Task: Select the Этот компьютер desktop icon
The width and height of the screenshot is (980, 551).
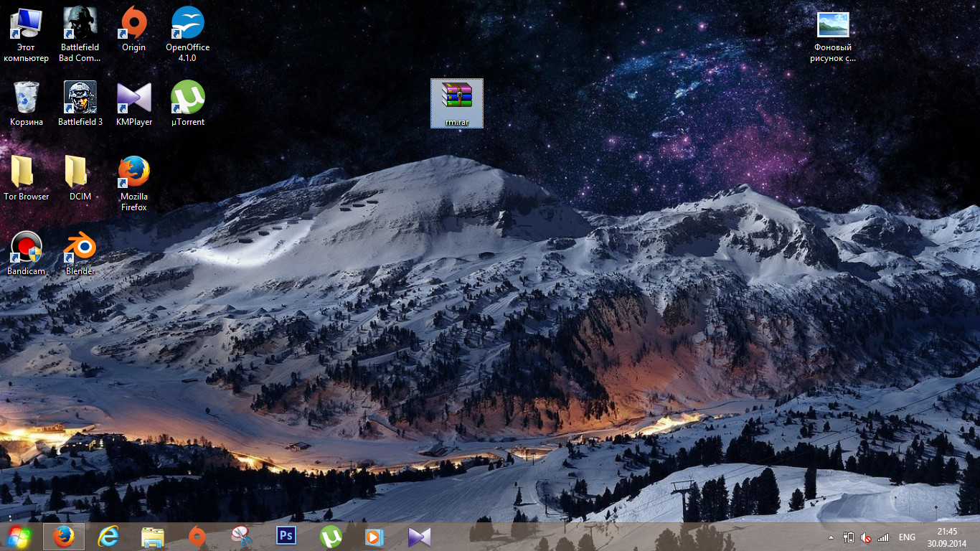Action: (x=26, y=34)
